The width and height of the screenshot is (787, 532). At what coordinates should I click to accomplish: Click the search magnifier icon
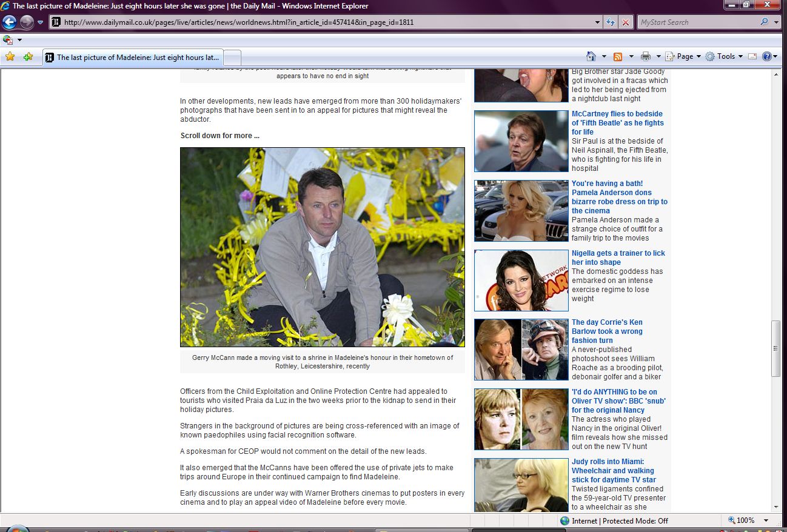(x=764, y=22)
